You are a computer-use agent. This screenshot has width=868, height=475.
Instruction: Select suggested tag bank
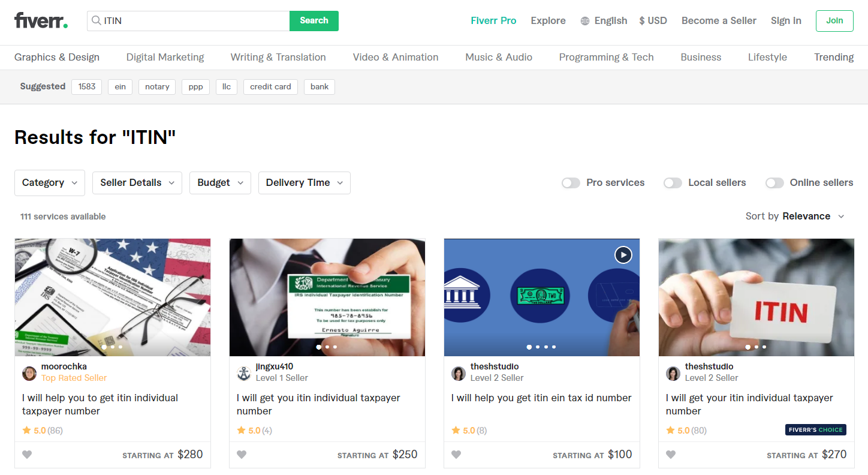point(320,87)
